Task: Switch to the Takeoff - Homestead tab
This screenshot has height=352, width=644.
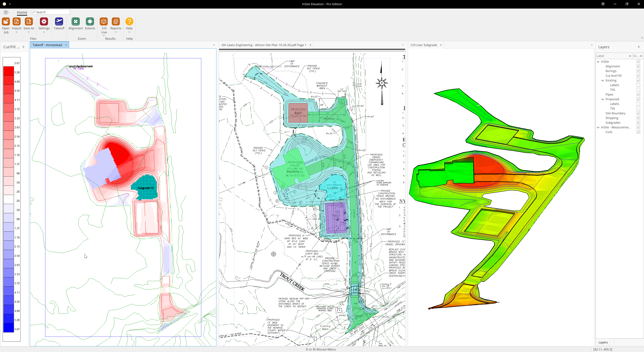Action: point(47,45)
